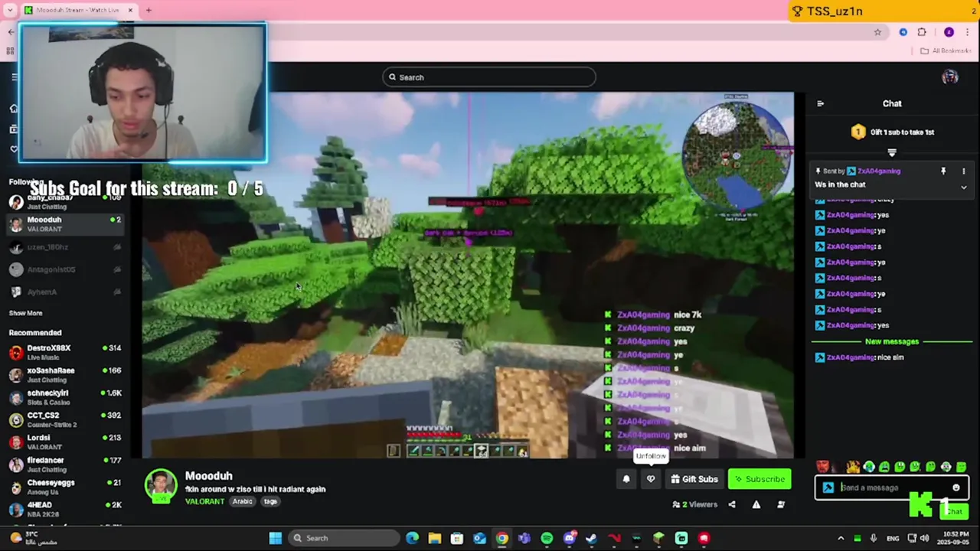Open 4HEAD recommended channel

(x=65, y=510)
